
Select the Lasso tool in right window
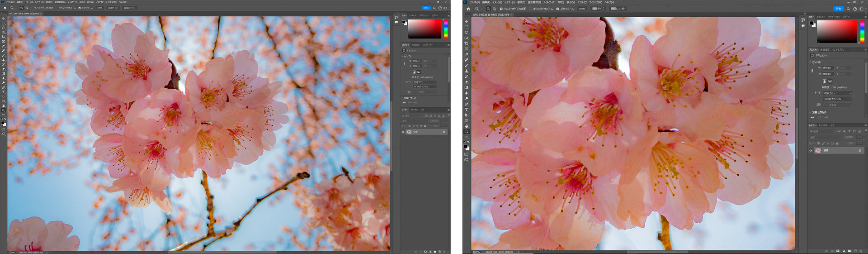466,32
